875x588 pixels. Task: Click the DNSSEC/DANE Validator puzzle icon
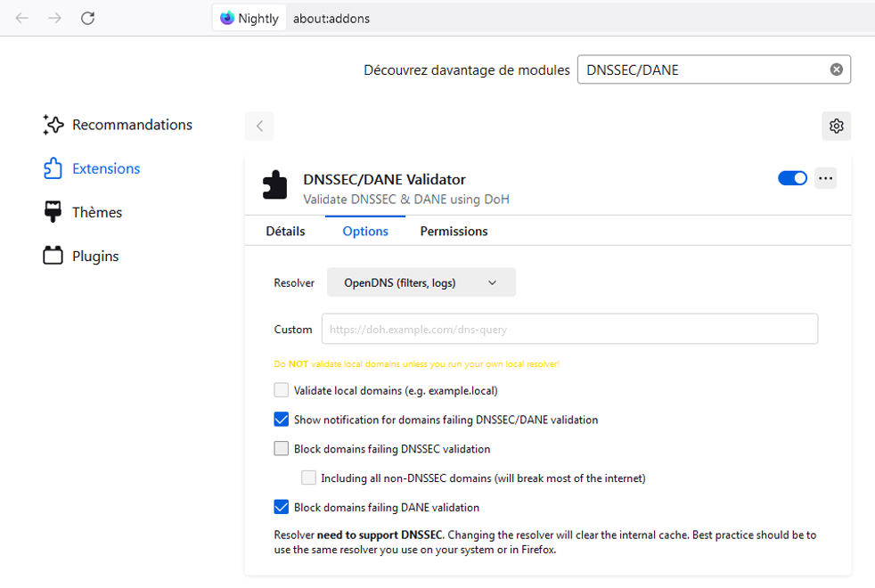click(274, 185)
